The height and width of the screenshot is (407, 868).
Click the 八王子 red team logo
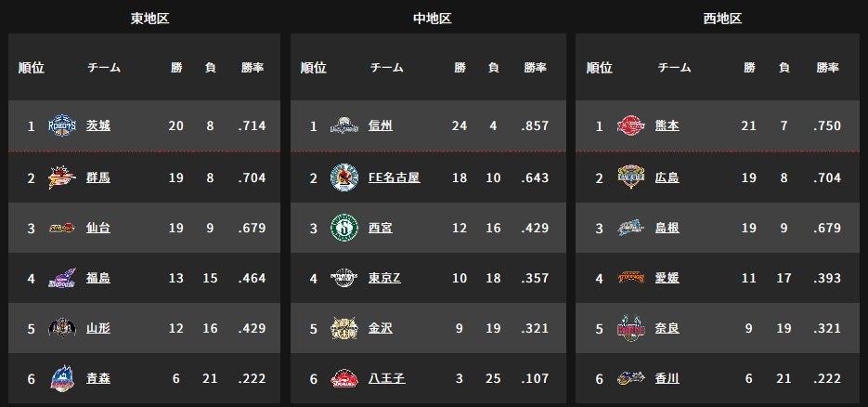pos(344,378)
